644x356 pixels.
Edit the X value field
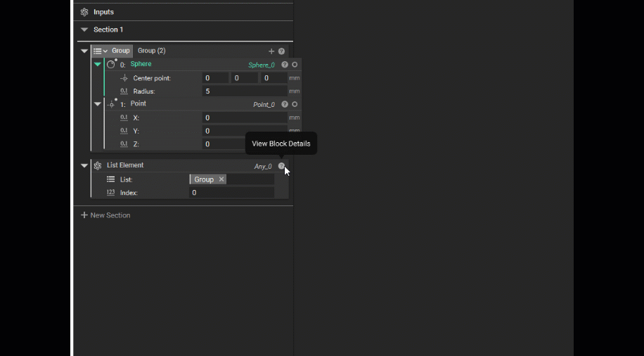pos(245,117)
